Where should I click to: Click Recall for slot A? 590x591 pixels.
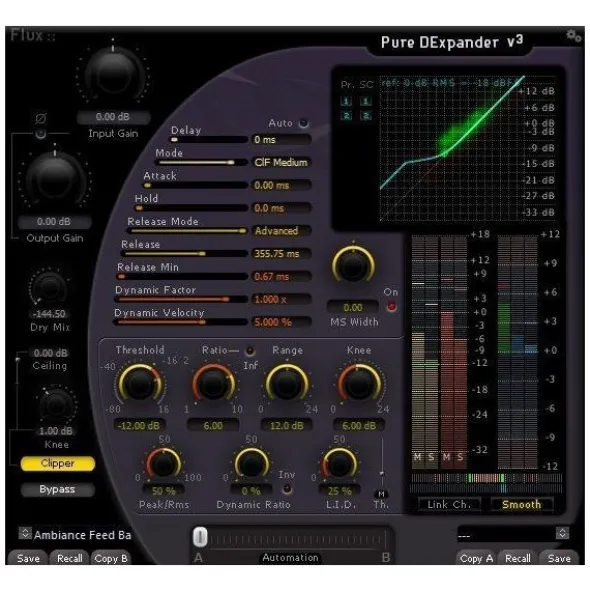tap(69, 558)
